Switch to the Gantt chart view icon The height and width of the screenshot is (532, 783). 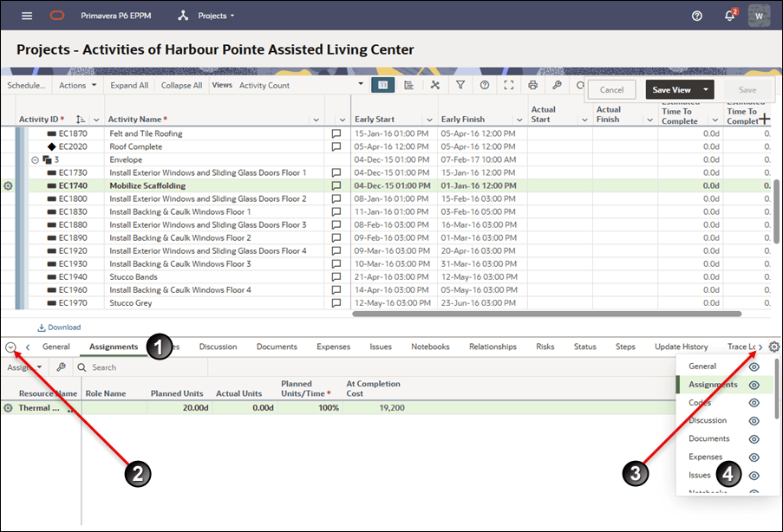(408, 85)
